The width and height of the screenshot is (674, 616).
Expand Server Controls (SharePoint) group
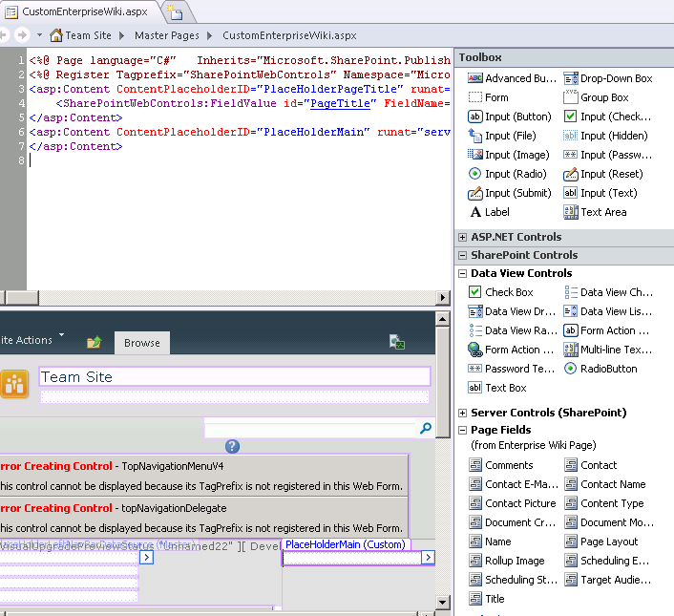[x=462, y=414]
